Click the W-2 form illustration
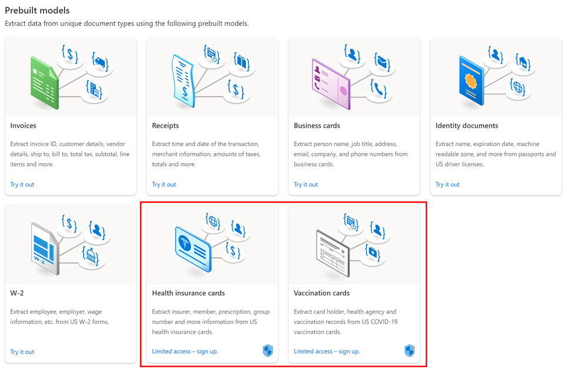 click(44, 248)
